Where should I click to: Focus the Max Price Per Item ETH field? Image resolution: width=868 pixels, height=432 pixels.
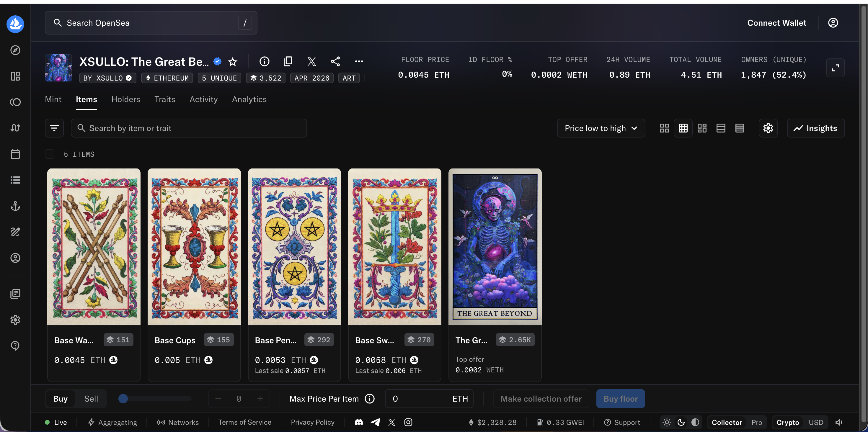[429, 399]
